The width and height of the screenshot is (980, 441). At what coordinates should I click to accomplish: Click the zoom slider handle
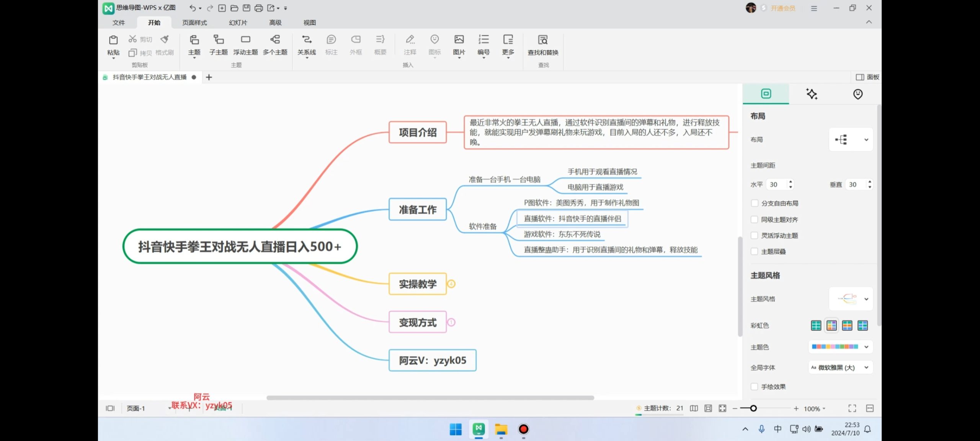[x=753, y=408]
